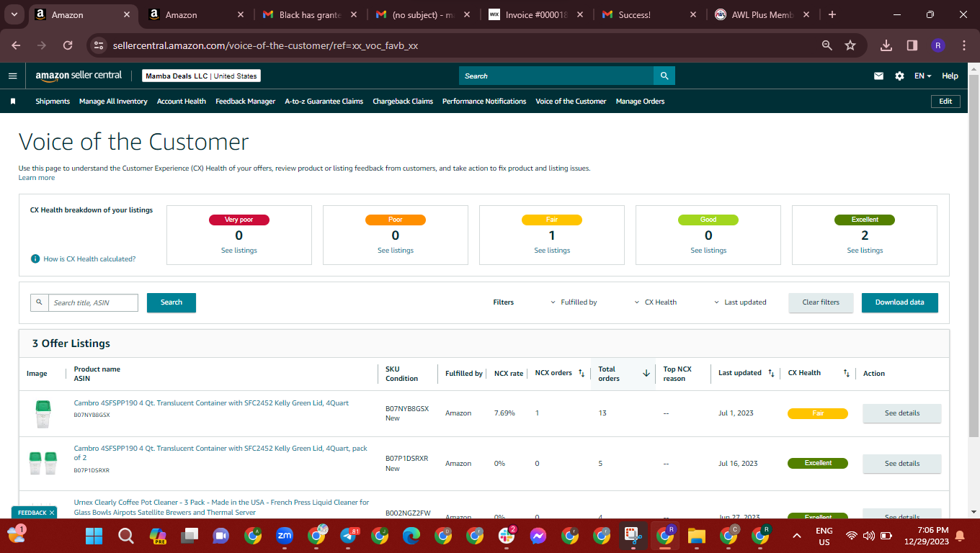See listings under the Fair category
Screen dimensions: 980x553
click(x=552, y=251)
